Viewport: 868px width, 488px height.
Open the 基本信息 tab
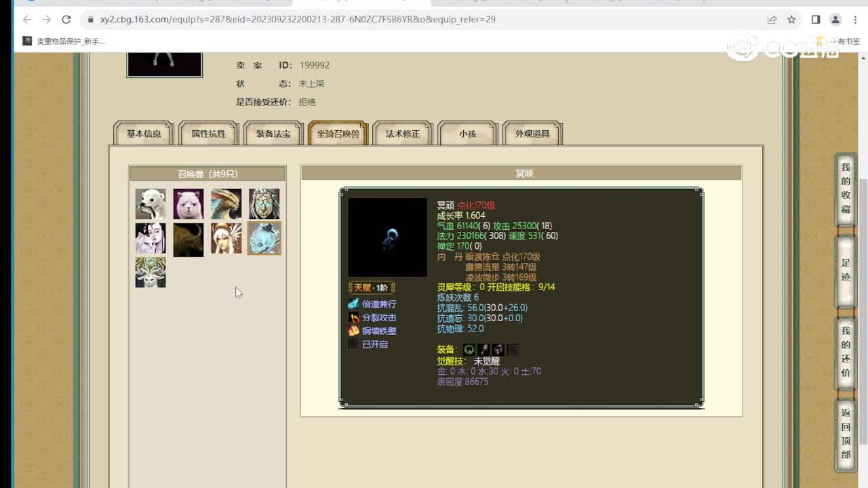coord(144,134)
